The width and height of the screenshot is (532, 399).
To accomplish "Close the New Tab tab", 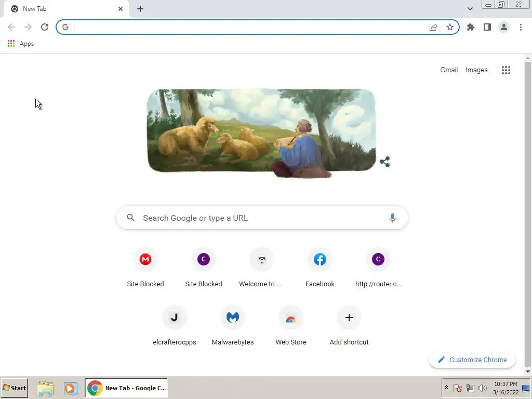I will pyautogui.click(x=121, y=9).
